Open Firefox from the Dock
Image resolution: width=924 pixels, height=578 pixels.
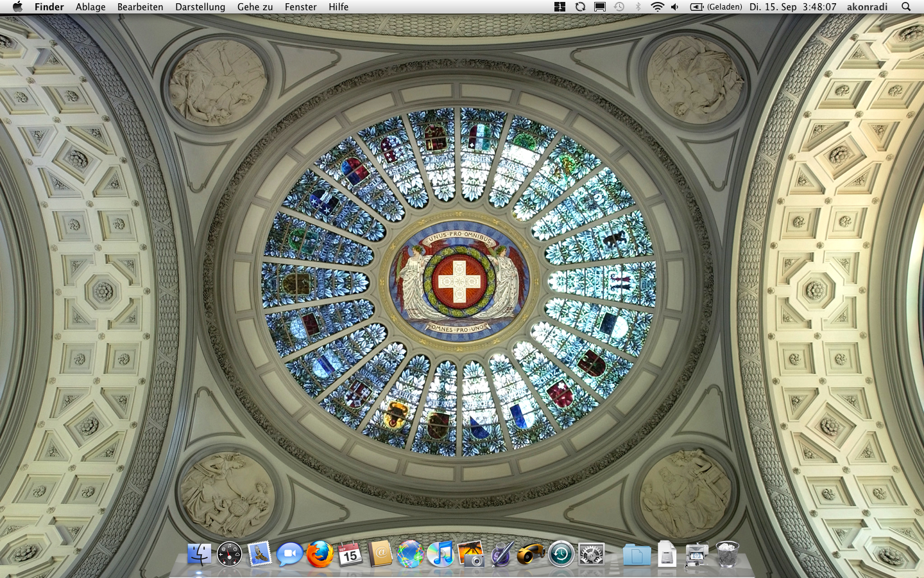tap(320, 554)
